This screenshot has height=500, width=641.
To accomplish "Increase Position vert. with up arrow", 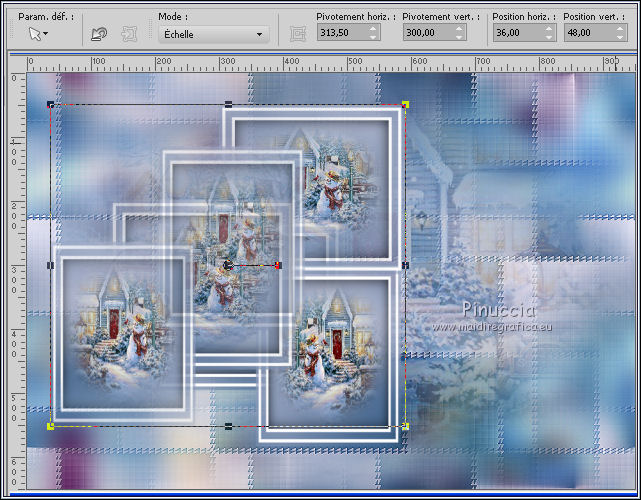I will pyautogui.click(x=620, y=29).
